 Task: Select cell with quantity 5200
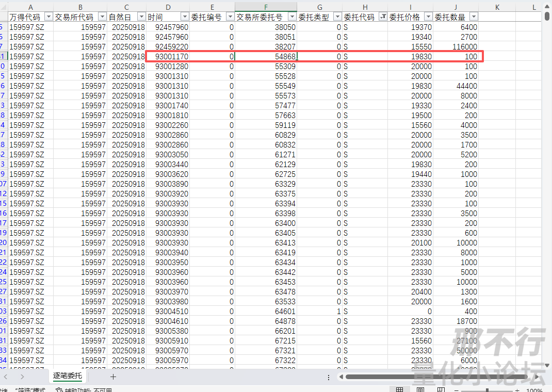click(x=456, y=154)
